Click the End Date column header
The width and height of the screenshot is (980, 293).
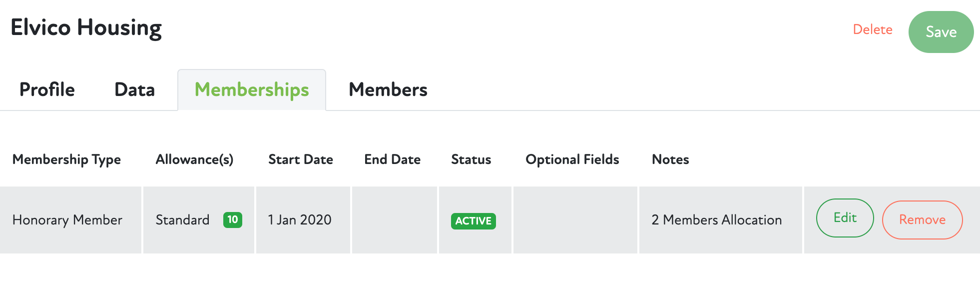coord(393,159)
